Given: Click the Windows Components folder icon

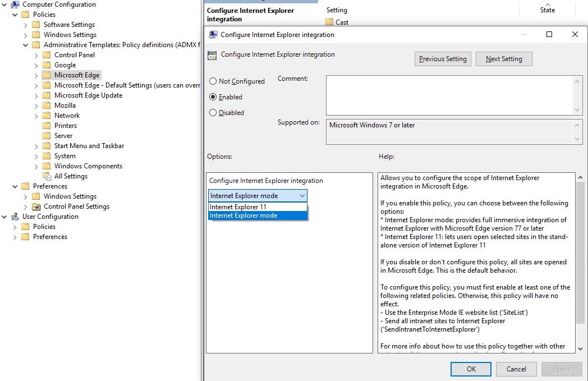Looking at the screenshot, I should point(47,167).
